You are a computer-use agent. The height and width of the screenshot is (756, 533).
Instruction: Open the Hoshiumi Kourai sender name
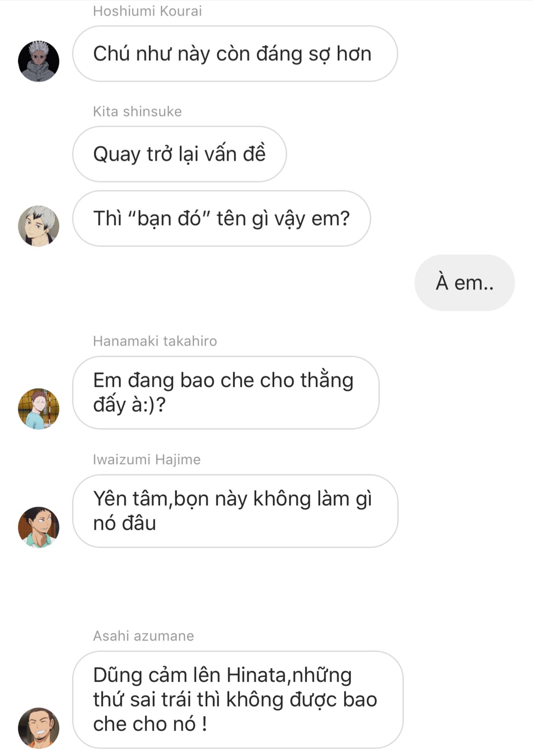click(x=147, y=11)
